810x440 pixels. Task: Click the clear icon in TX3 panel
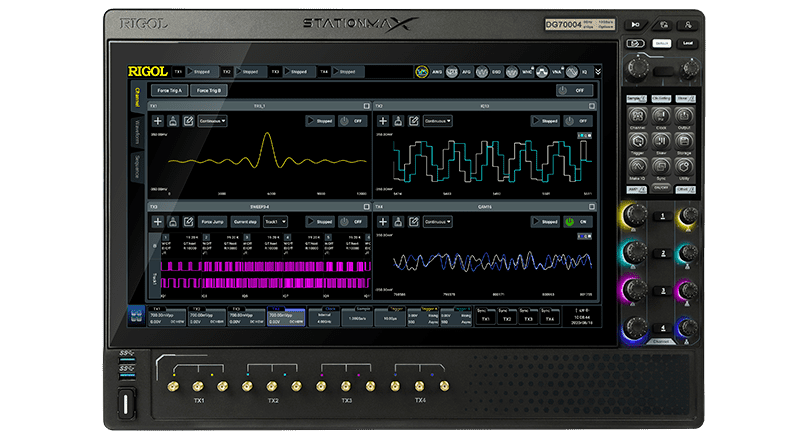tap(173, 222)
